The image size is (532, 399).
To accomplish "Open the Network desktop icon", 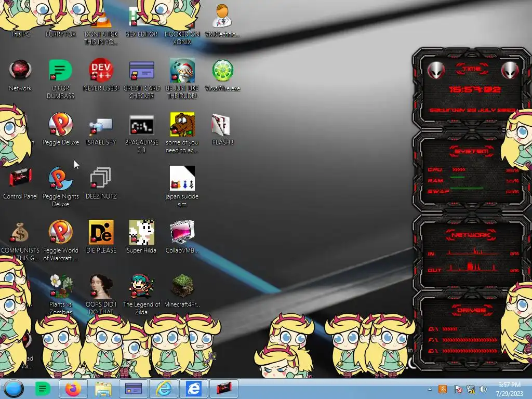I will (x=20, y=70).
